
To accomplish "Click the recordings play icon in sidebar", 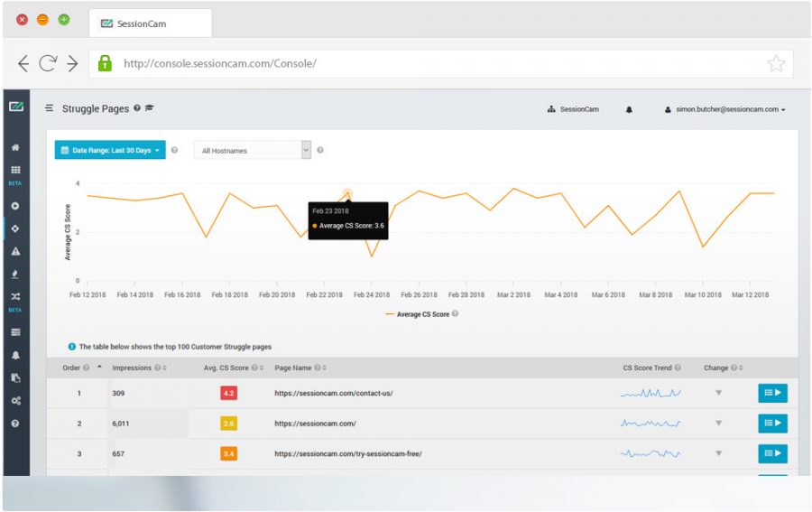I will (x=15, y=206).
